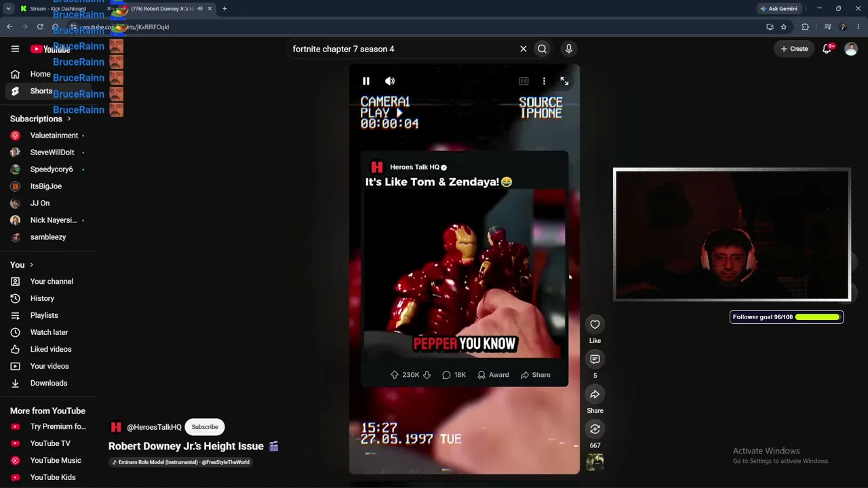
Task: Click the magnifying glass search button
Action: (x=542, y=49)
